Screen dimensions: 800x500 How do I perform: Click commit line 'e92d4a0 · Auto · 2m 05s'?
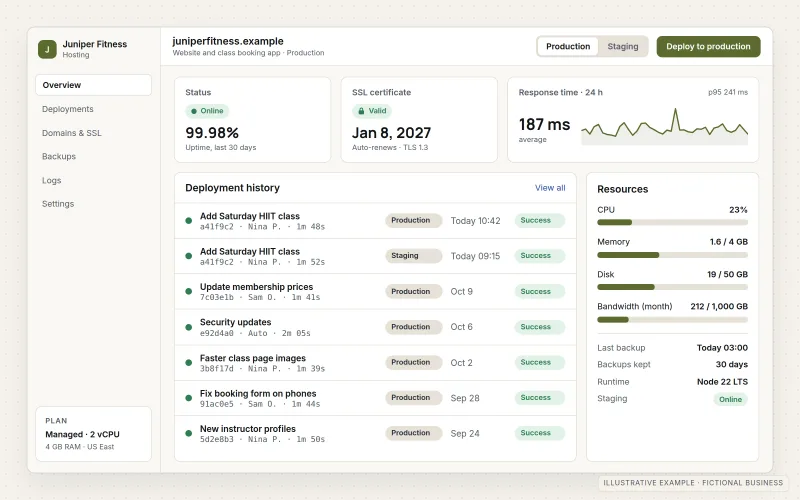[x=255, y=333]
